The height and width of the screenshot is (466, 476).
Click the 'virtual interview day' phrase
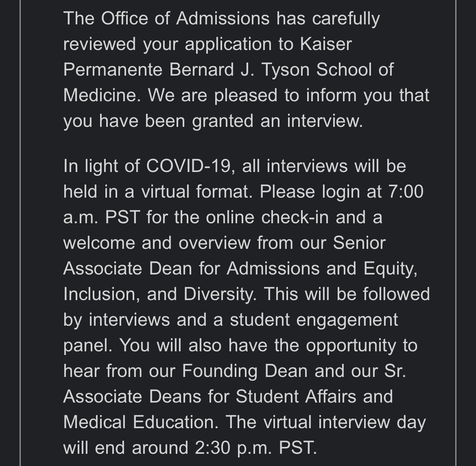(344, 423)
